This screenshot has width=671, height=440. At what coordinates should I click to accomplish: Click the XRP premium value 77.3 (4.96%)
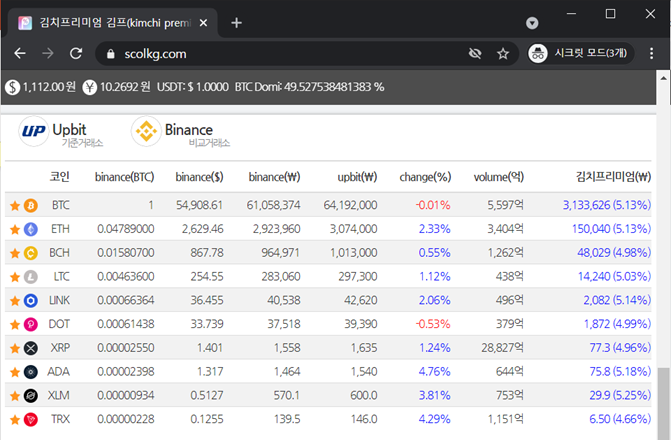620,348
